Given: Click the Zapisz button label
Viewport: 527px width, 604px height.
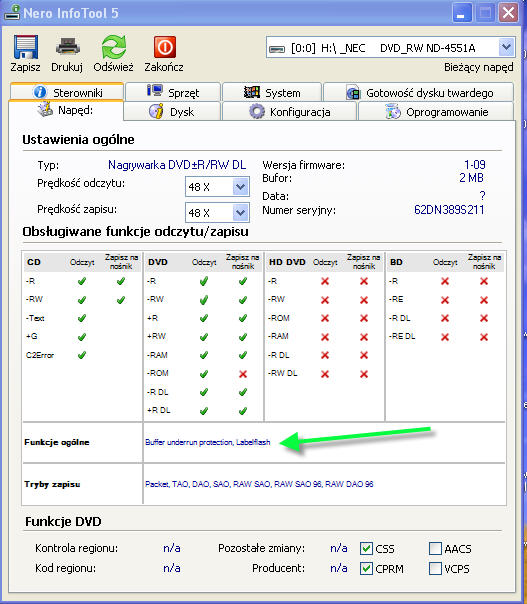Looking at the screenshot, I should 25,67.
